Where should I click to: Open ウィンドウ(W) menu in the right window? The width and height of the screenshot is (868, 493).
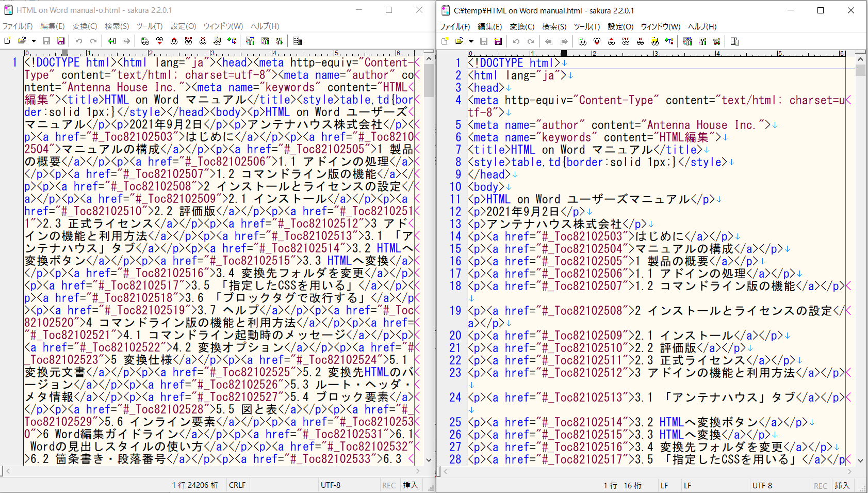pyautogui.click(x=661, y=26)
